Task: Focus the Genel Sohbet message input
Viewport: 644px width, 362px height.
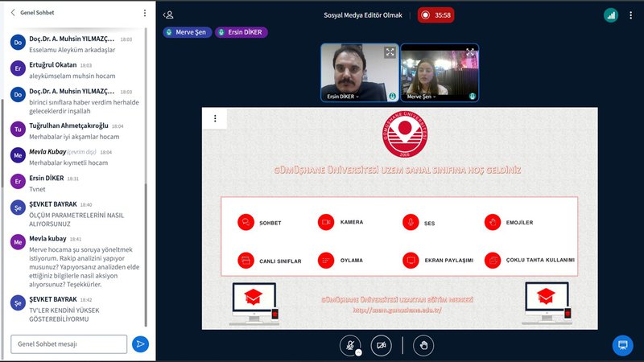Action: [x=68, y=343]
